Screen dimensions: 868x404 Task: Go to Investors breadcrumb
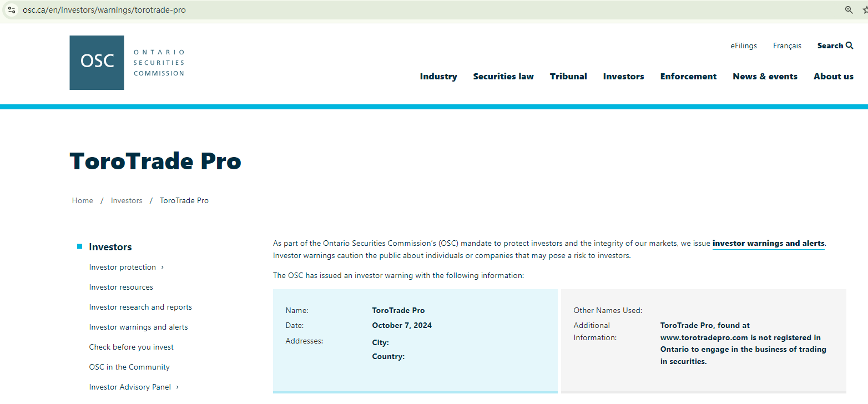127,200
